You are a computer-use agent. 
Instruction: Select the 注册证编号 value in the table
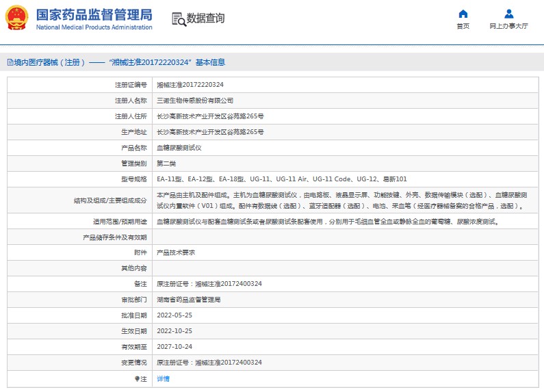coord(190,85)
